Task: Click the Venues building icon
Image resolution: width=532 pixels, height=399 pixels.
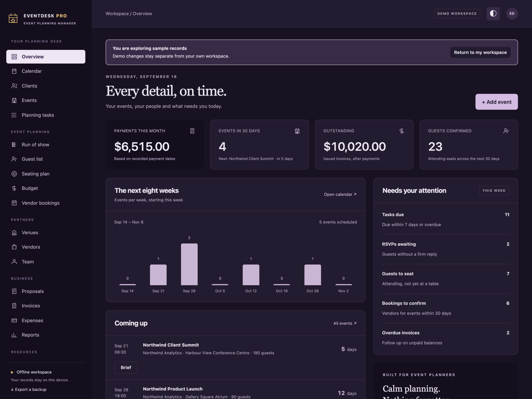Action: click(14, 232)
